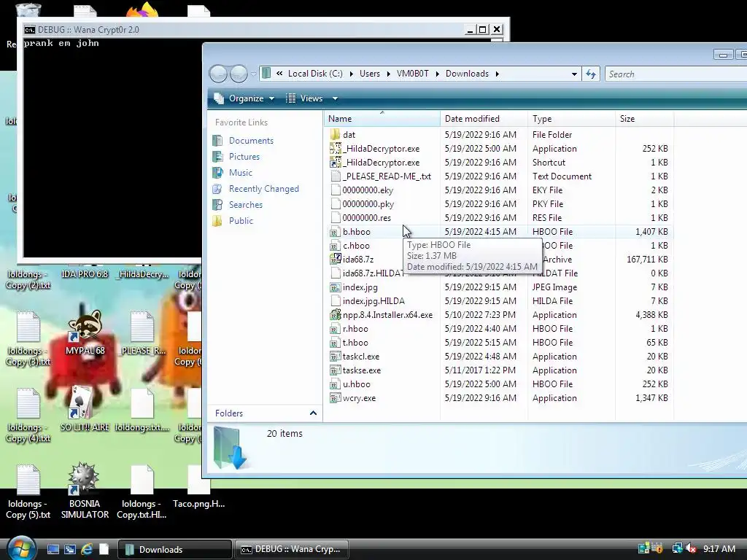
Task: Select ida68.7z.HILDAT file row
Action: pyautogui.click(x=499, y=273)
